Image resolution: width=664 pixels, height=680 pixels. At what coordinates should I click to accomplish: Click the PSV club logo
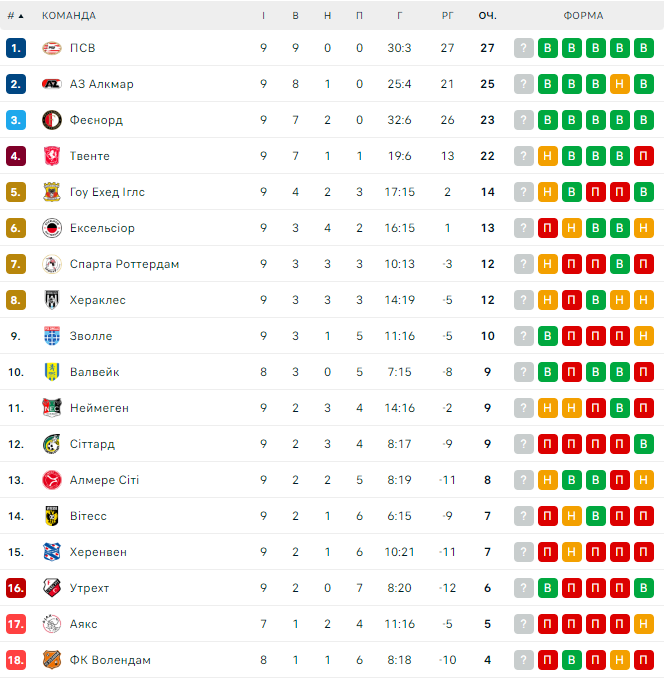click(x=52, y=48)
